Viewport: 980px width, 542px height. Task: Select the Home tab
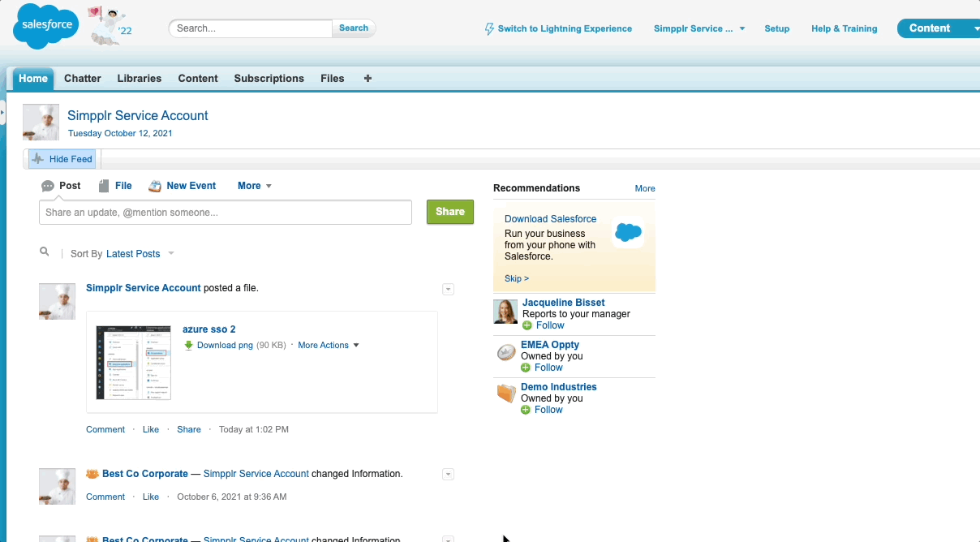coord(33,79)
